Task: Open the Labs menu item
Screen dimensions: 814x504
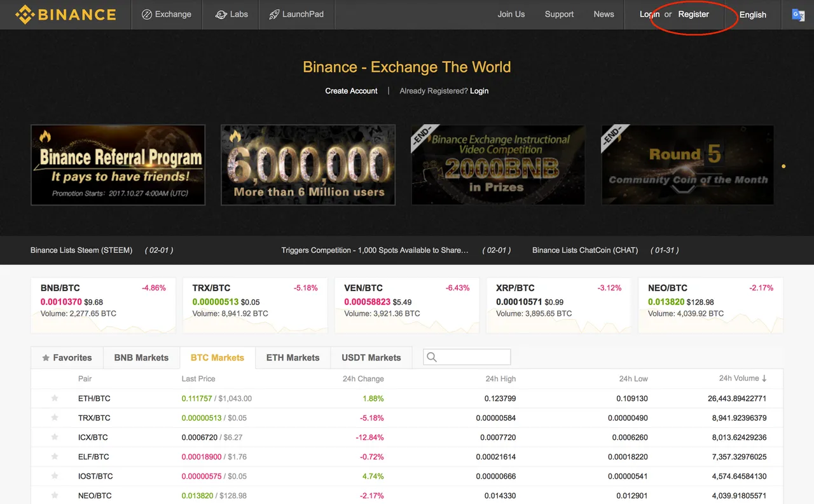Action: point(231,14)
